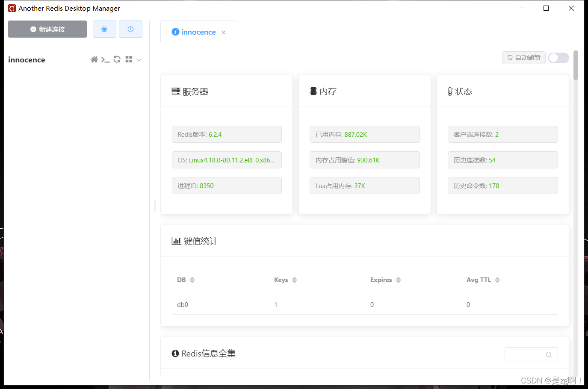Click the 内存 memory card heading
The width and height of the screenshot is (588, 389).
point(323,91)
